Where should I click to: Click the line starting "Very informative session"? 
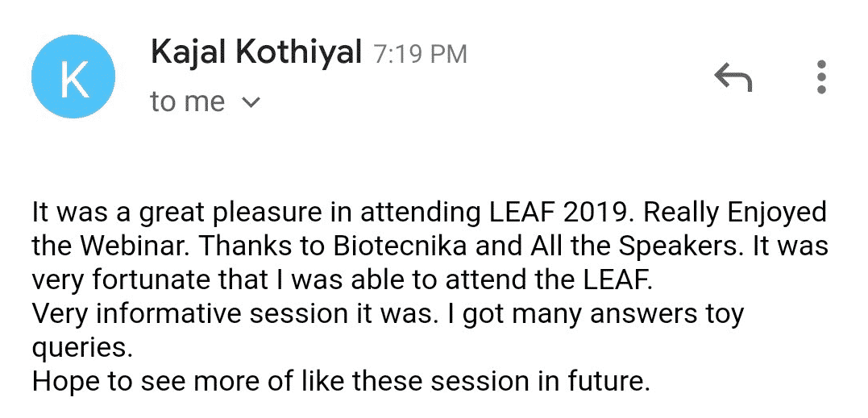(388, 315)
